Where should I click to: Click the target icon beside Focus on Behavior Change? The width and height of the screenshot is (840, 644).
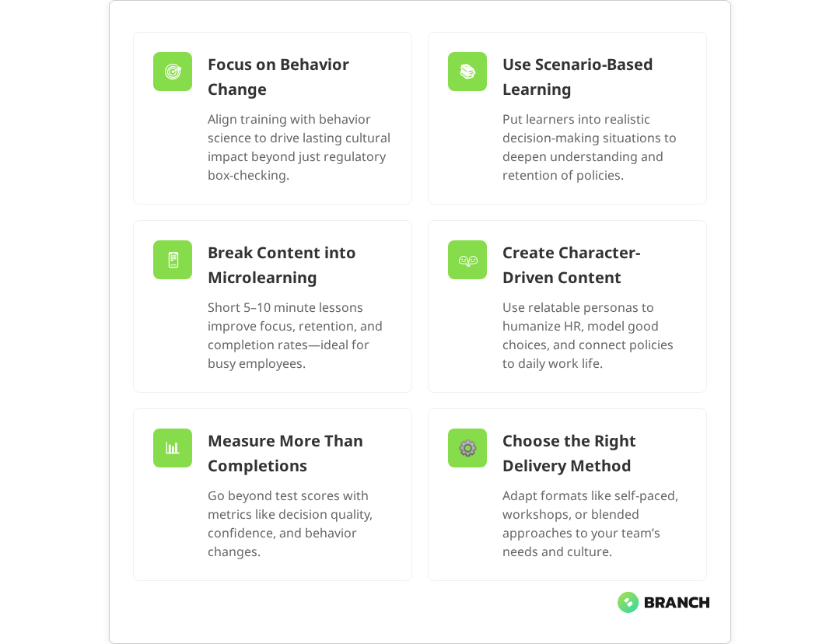coord(173,72)
